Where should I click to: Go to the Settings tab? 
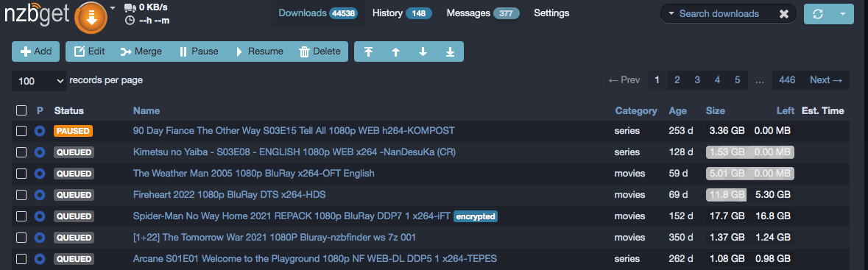(x=551, y=13)
